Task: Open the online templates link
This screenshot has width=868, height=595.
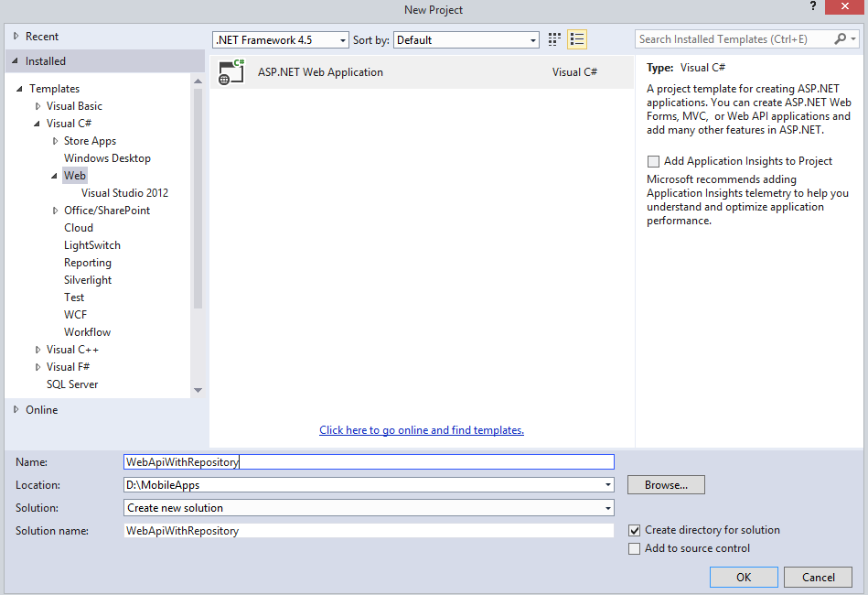Action: click(x=422, y=430)
